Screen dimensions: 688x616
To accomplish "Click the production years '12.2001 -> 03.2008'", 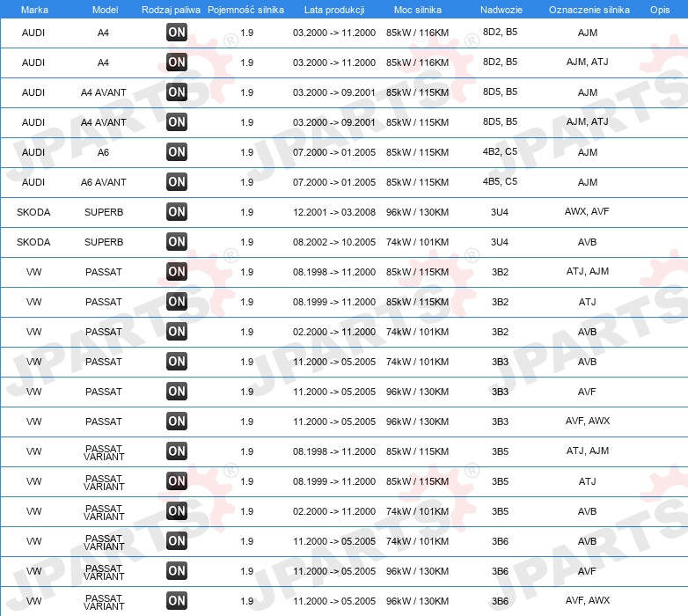I will click(x=334, y=212).
